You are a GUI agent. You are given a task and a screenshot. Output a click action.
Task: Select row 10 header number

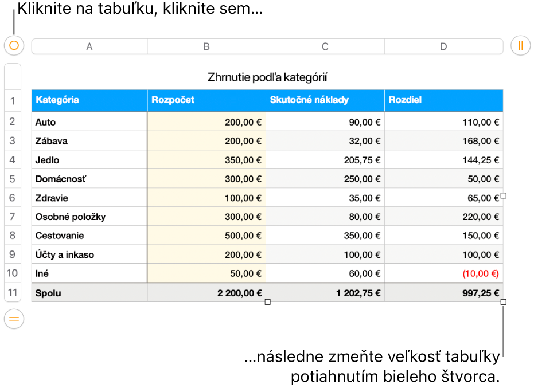pyautogui.click(x=13, y=273)
